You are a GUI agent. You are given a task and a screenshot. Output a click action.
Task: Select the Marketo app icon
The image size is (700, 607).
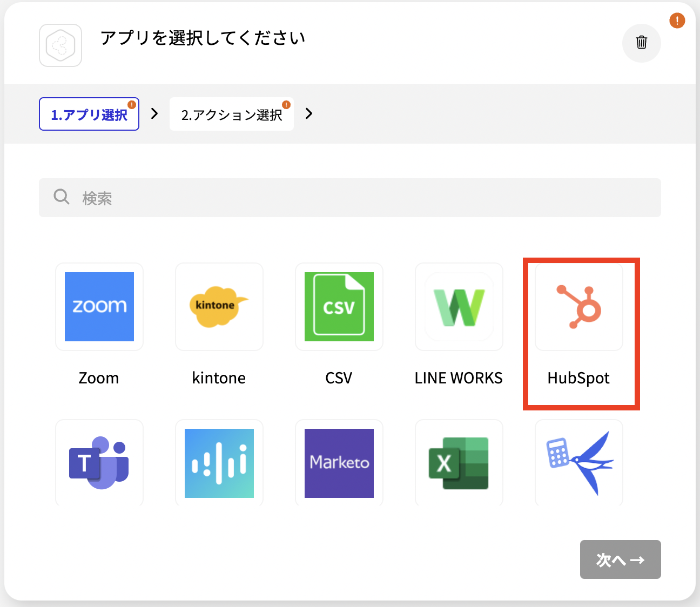coord(339,463)
